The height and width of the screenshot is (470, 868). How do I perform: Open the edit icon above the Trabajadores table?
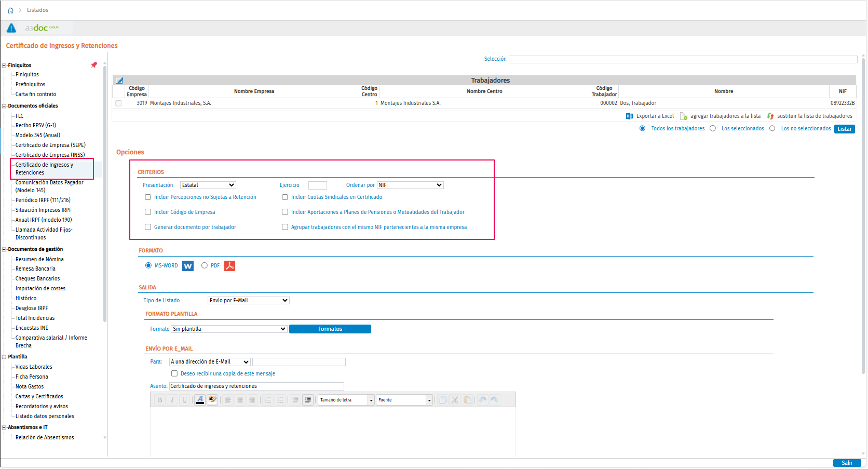pyautogui.click(x=119, y=80)
